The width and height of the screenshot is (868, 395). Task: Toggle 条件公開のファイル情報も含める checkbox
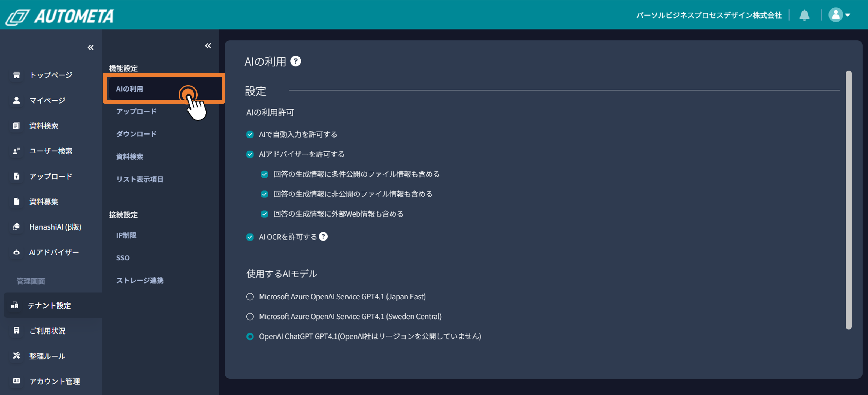(x=264, y=174)
